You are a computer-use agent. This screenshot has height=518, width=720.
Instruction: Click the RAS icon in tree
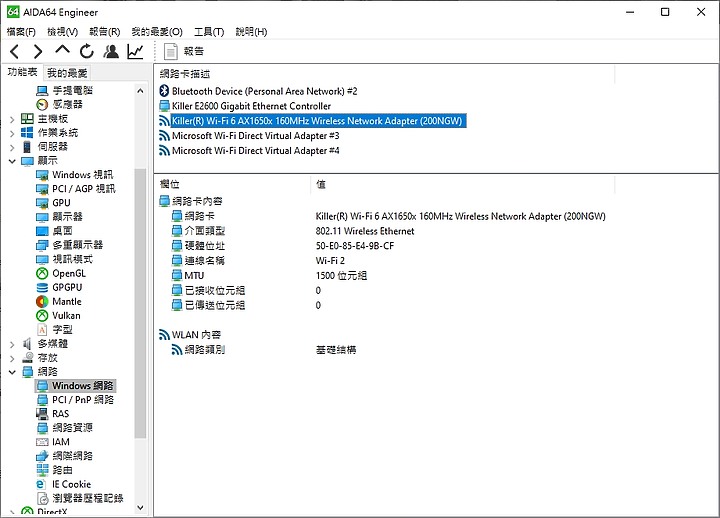click(x=42, y=414)
